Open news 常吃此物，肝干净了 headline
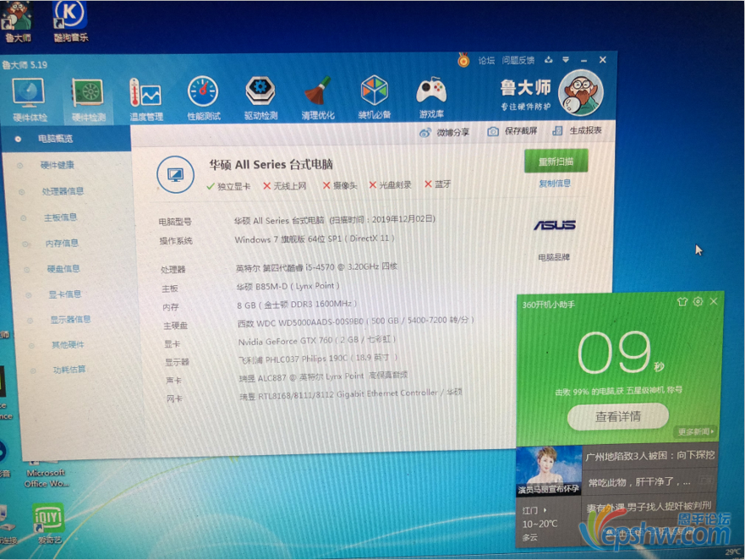745x560 pixels. [x=639, y=482]
